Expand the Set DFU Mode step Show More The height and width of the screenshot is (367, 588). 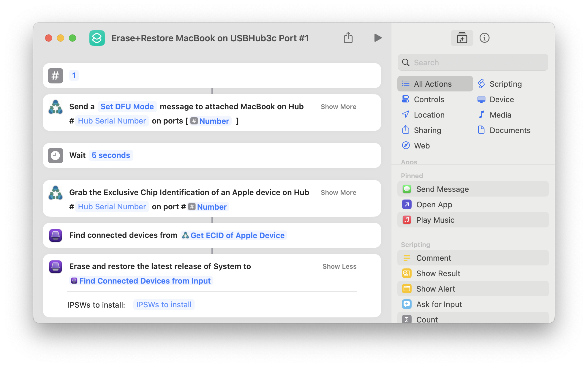tap(338, 107)
